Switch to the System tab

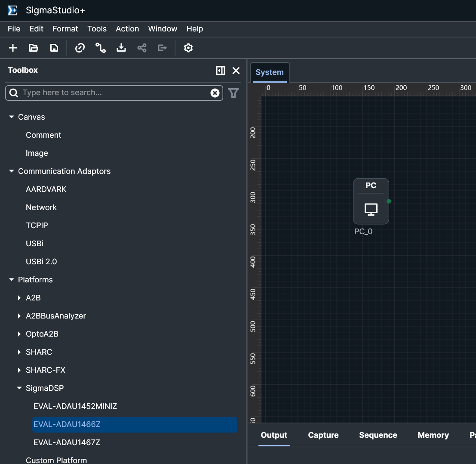270,73
